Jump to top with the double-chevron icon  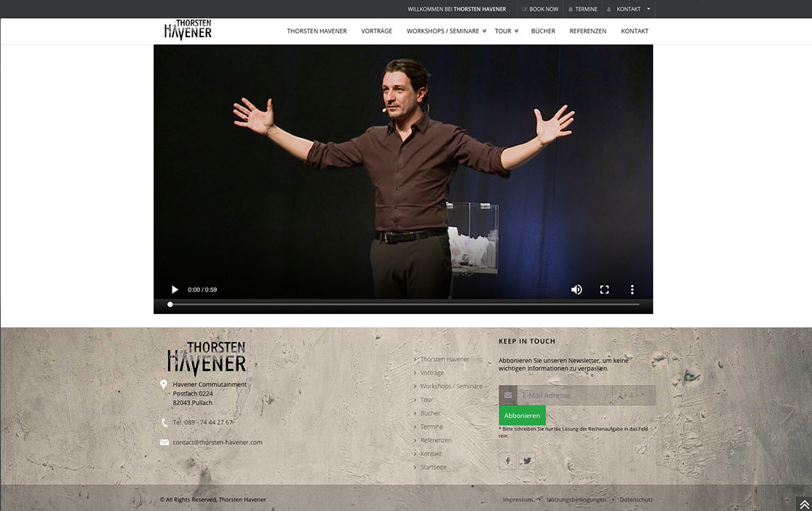804,504
